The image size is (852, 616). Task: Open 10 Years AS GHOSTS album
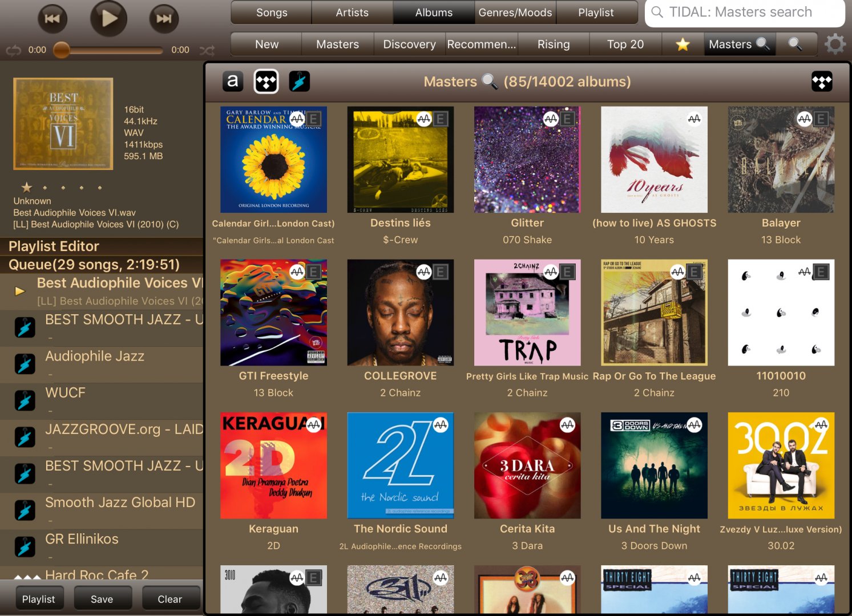coord(654,160)
